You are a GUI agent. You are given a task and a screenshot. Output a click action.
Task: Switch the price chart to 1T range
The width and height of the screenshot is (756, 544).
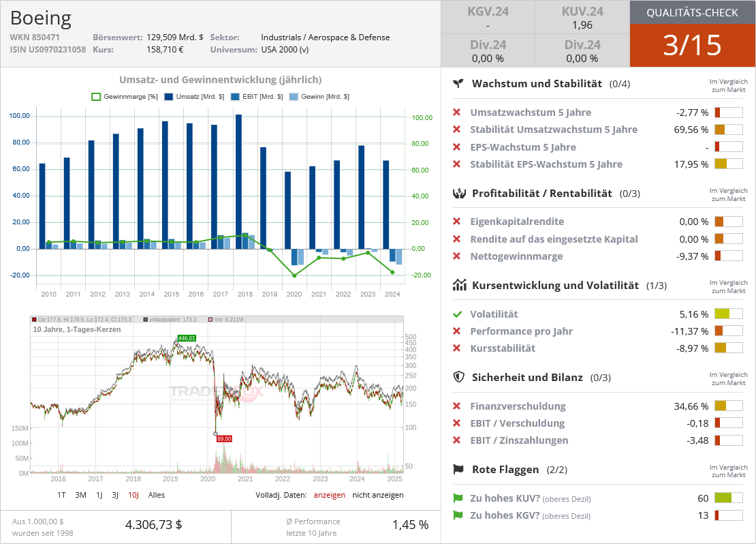61,495
